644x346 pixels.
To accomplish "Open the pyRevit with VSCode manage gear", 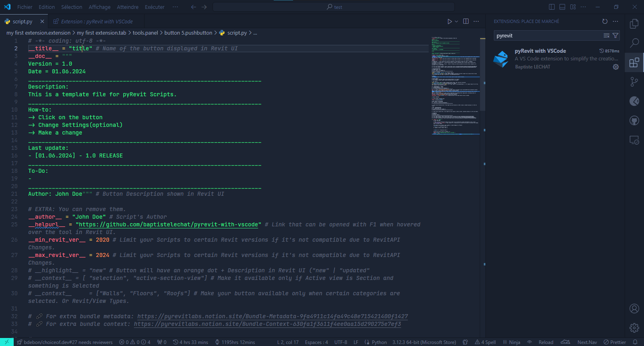I will click(616, 67).
